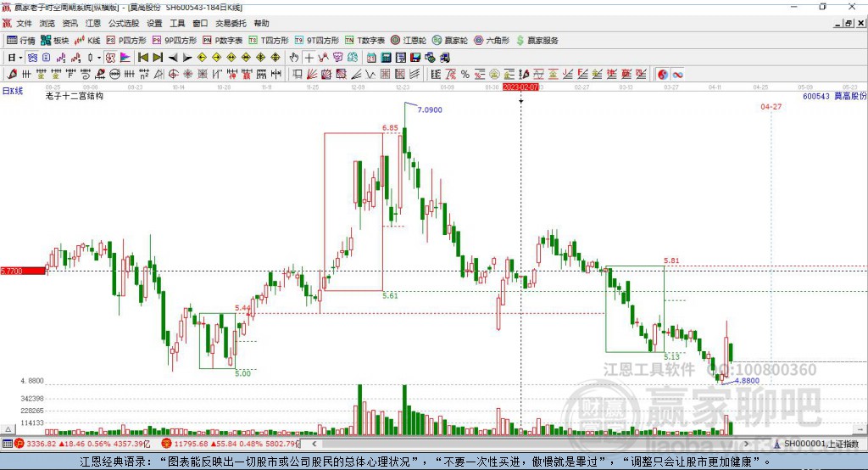Viewport: 868px width, 470px height.
Task: Click the magenta flag chart icon
Action: [x=125, y=58]
